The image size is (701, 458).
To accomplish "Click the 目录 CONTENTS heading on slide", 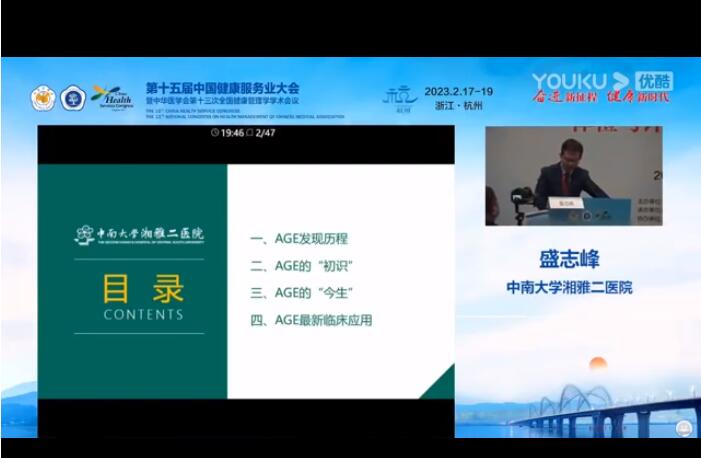I will click(x=143, y=298).
